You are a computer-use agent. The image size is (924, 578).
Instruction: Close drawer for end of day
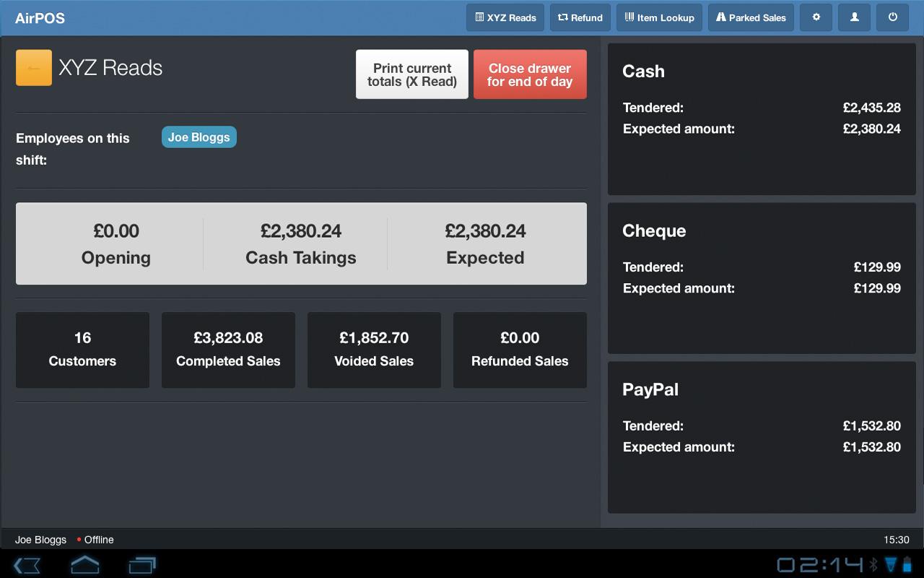(530, 74)
